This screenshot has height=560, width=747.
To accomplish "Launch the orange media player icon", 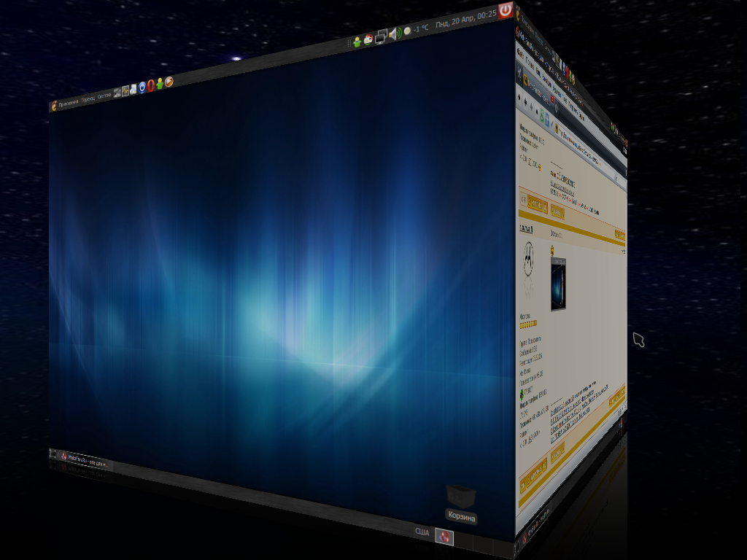I will pos(169,82).
